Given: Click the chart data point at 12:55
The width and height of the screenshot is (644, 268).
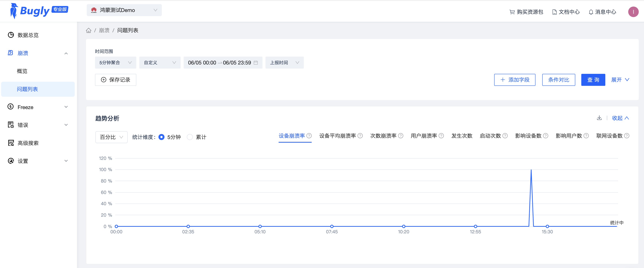Looking at the screenshot, I should pos(475,226).
